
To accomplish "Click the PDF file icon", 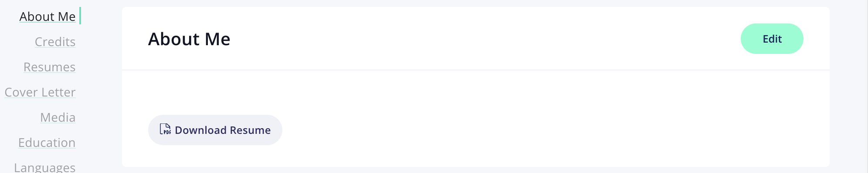I will coord(165,129).
